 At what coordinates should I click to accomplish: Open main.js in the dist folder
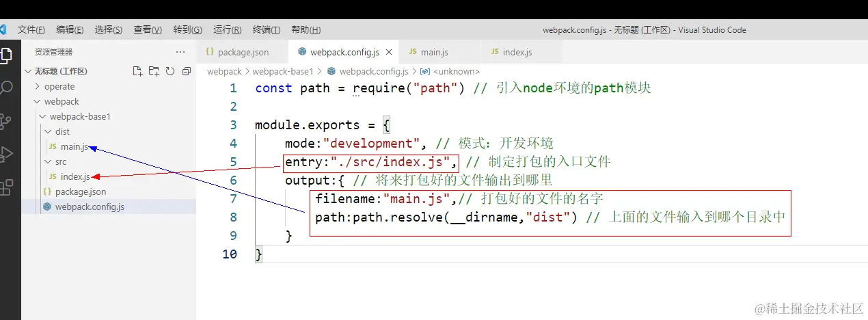pyautogui.click(x=74, y=146)
